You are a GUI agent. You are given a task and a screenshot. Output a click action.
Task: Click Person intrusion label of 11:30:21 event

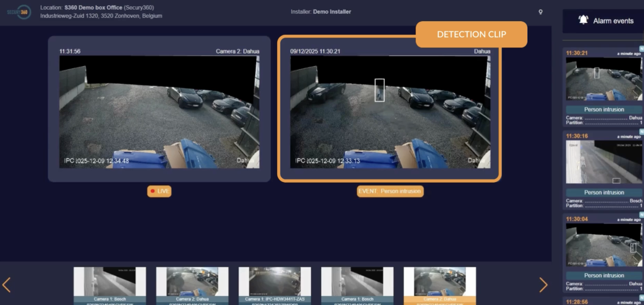click(604, 109)
